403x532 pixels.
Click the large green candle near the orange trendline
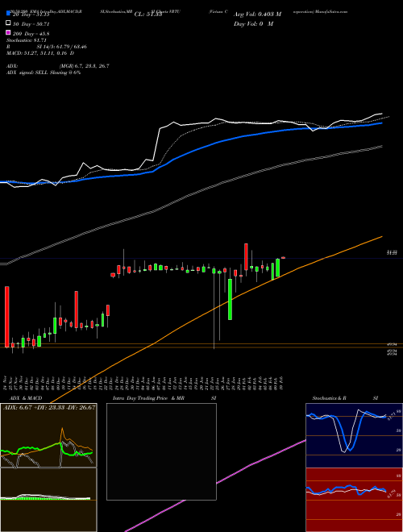pyautogui.click(x=230, y=299)
